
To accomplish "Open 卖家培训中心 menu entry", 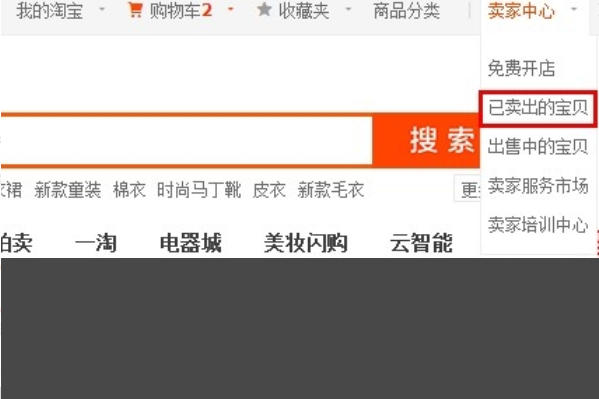I will point(538,224).
